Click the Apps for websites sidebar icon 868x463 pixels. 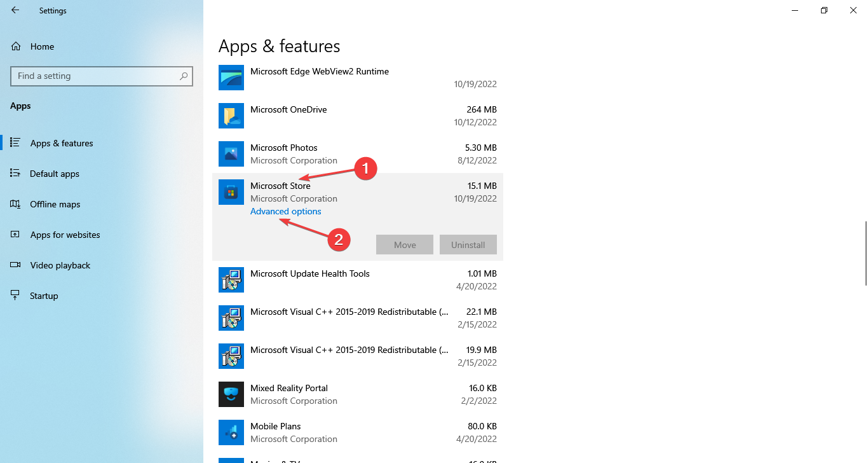click(16, 235)
